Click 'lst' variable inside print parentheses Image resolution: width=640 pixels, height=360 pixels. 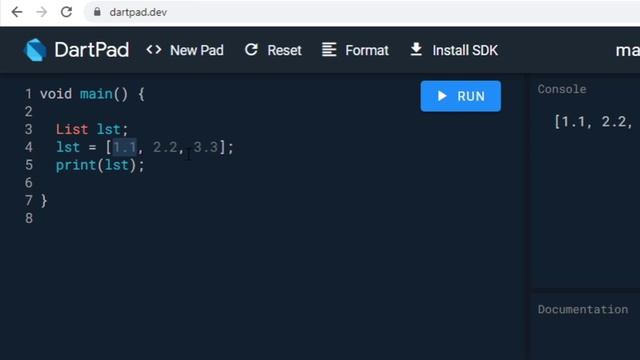click(x=116, y=165)
